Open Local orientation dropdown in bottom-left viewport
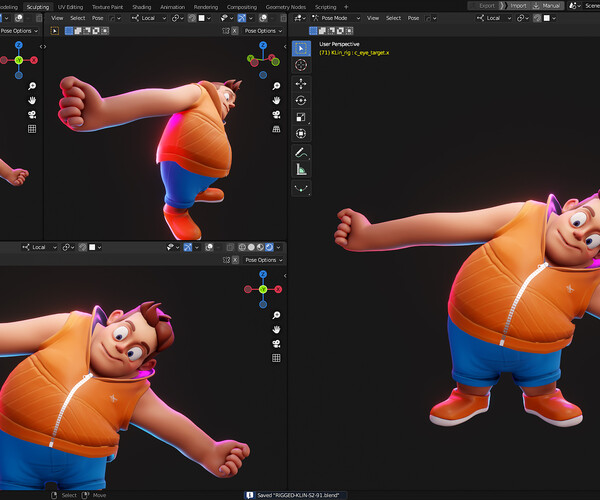 click(x=39, y=247)
